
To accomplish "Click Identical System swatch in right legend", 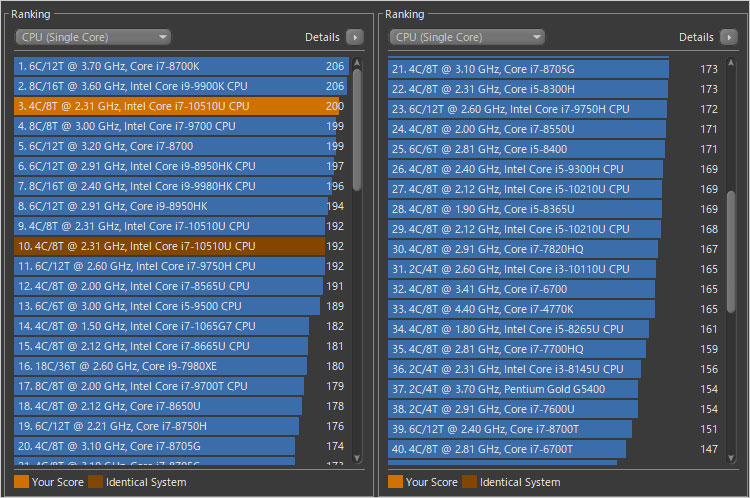I will coord(470,482).
